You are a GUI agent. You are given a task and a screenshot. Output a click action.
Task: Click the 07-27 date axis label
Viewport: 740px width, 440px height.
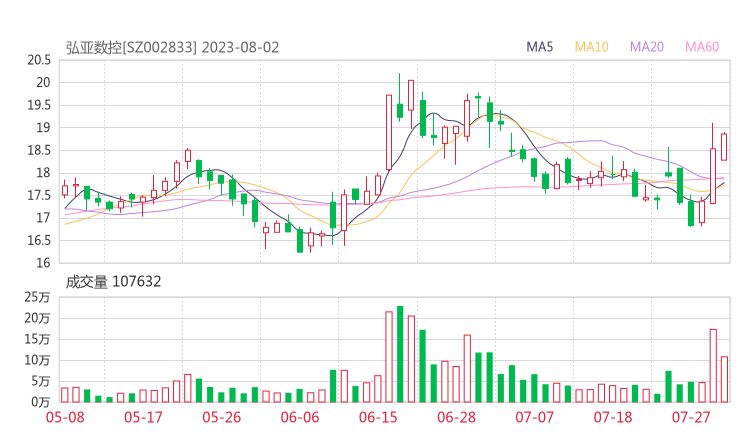[691, 417]
